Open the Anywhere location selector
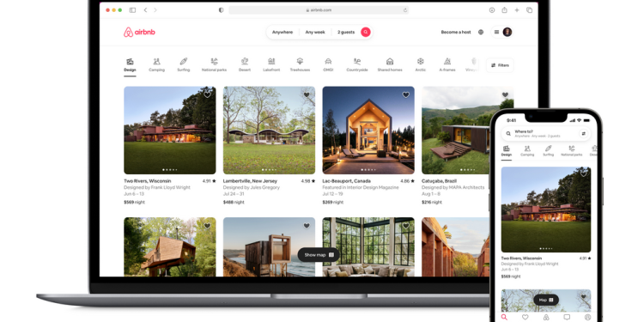This screenshot has height=322, width=644. 283,32
